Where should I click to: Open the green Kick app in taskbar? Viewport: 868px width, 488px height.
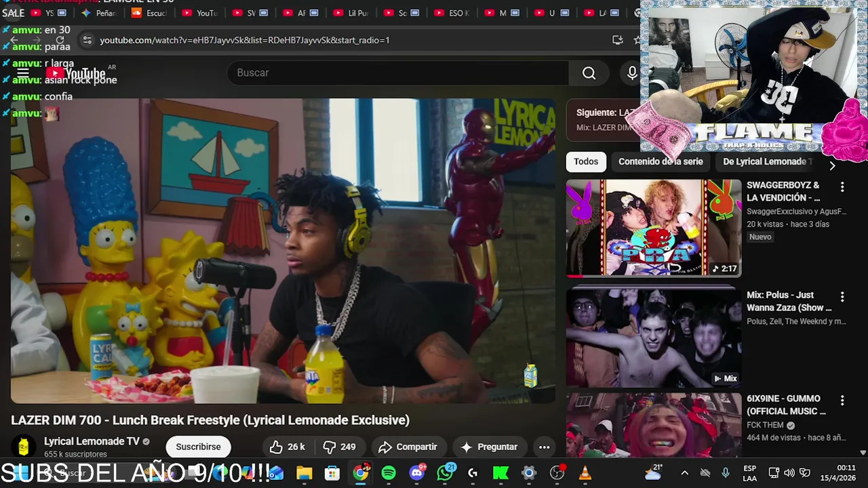[x=500, y=473]
